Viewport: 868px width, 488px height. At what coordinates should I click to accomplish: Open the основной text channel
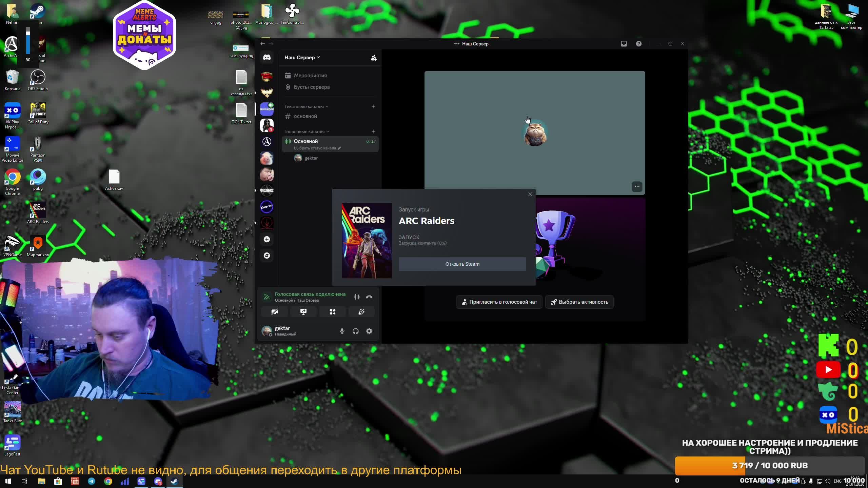305,116
